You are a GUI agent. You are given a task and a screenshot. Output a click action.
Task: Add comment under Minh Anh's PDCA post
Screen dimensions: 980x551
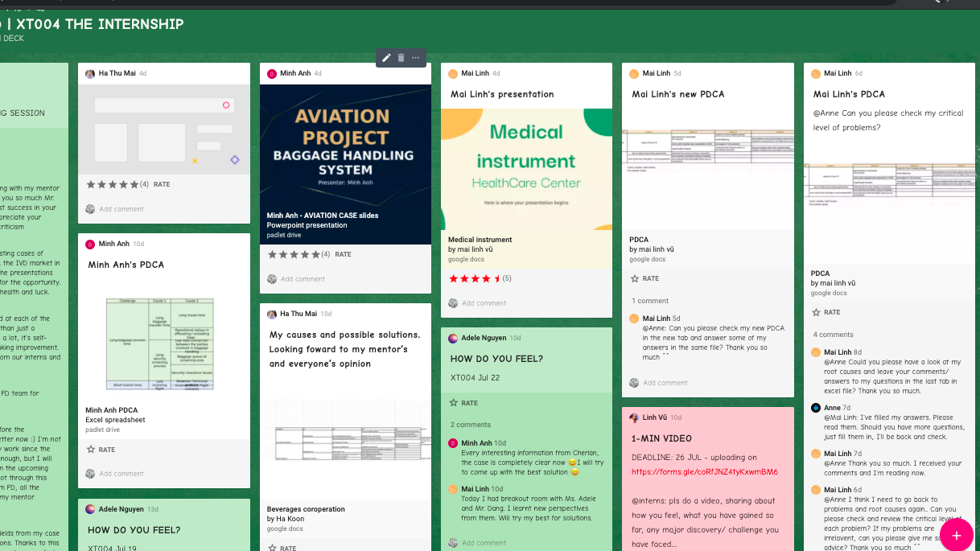[x=121, y=474]
